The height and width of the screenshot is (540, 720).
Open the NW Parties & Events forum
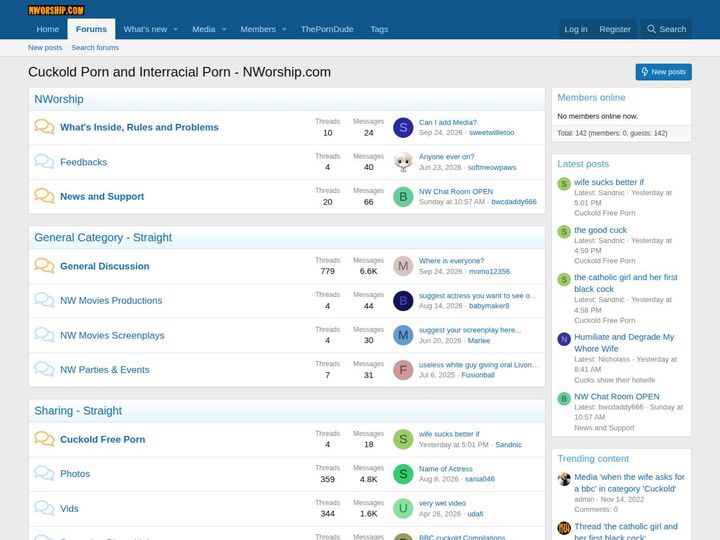pyautogui.click(x=105, y=370)
